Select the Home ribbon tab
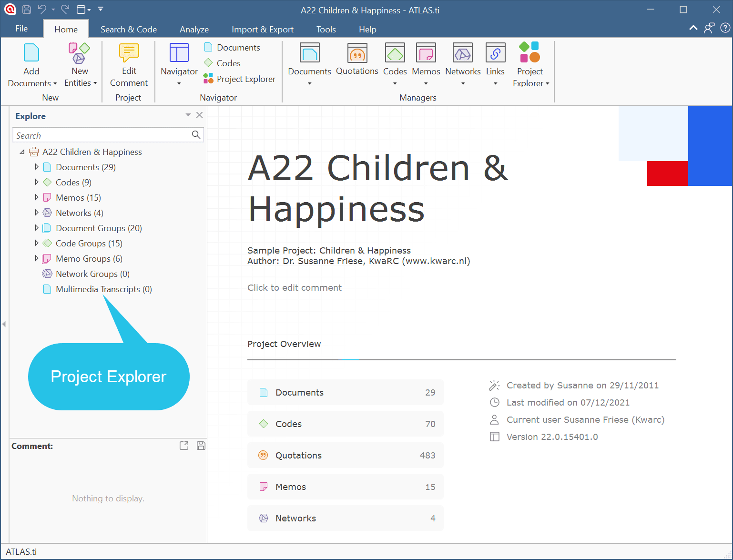The height and width of the screenshot is (560, 733). point(66,29)
